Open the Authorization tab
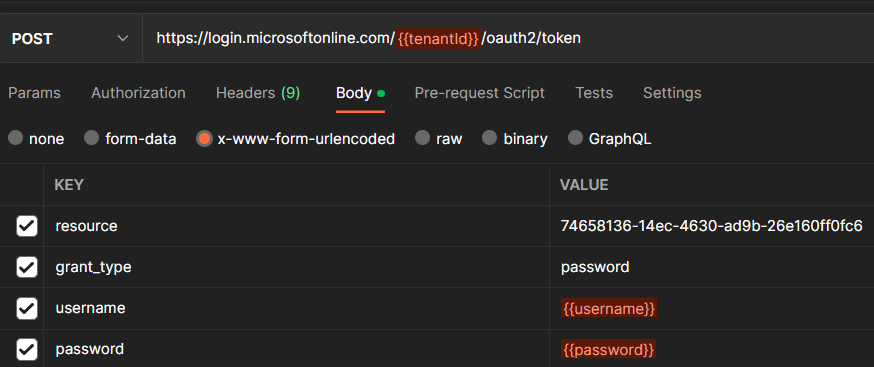The image size is (874, 367). (138, 93)
